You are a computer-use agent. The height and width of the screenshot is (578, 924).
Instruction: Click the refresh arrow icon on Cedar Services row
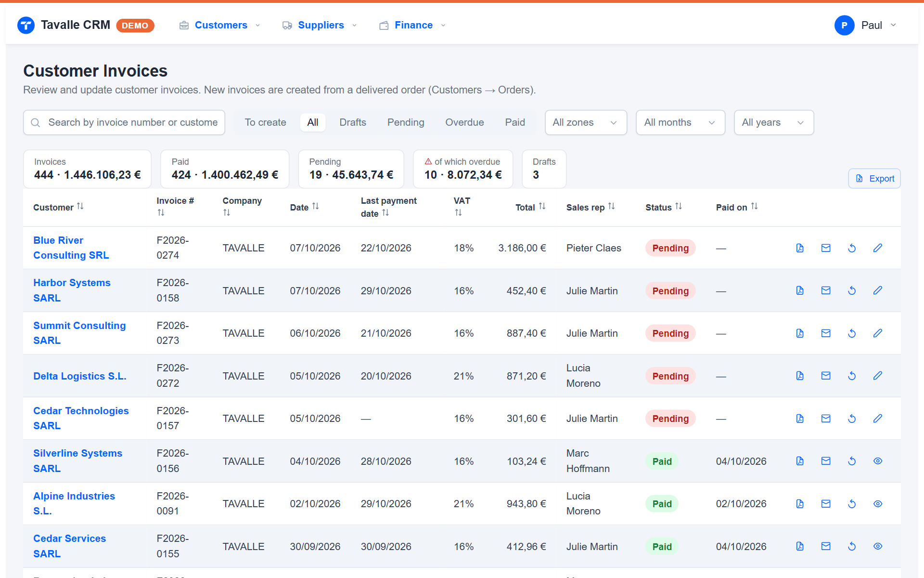pyautogui.click(x=852, y=546)
